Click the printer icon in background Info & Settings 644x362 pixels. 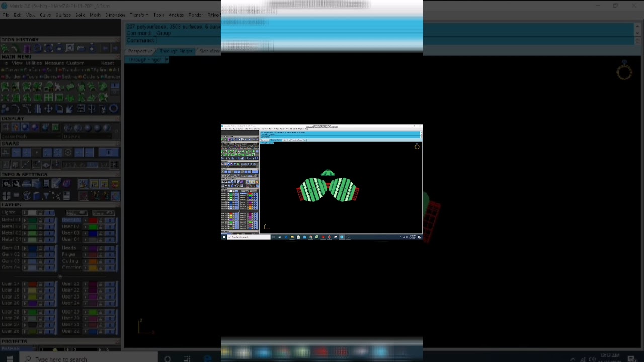pos(26,184)
